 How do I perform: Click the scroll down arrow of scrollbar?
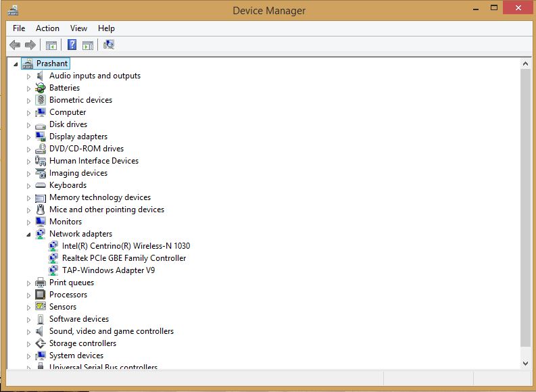526,363
